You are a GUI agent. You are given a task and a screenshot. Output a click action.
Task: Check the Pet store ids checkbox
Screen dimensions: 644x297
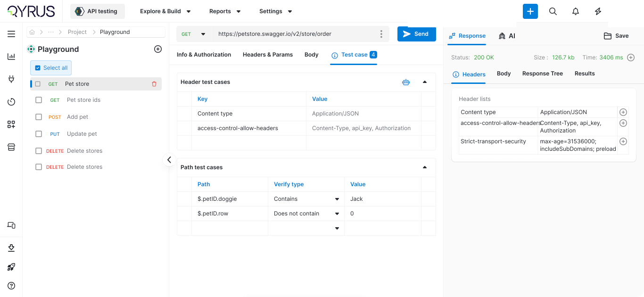pyautogui.click(x=39, y=100)
